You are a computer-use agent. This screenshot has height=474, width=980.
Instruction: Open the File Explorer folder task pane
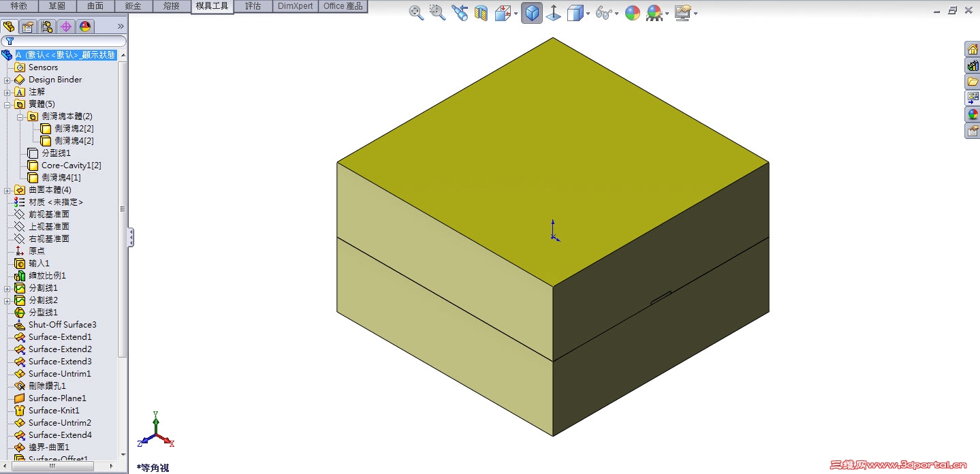pos(973,82)
